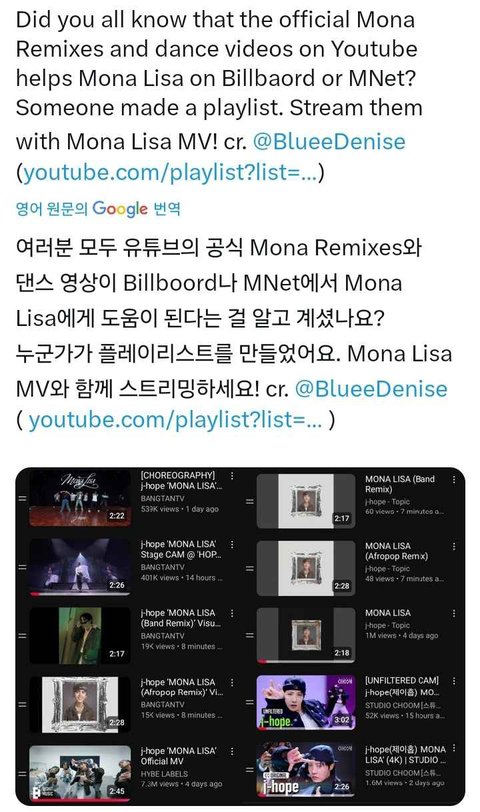Open youtube.com playlist link in Korean translation
The image size is (480, 812).
click(x=175, y=419)
